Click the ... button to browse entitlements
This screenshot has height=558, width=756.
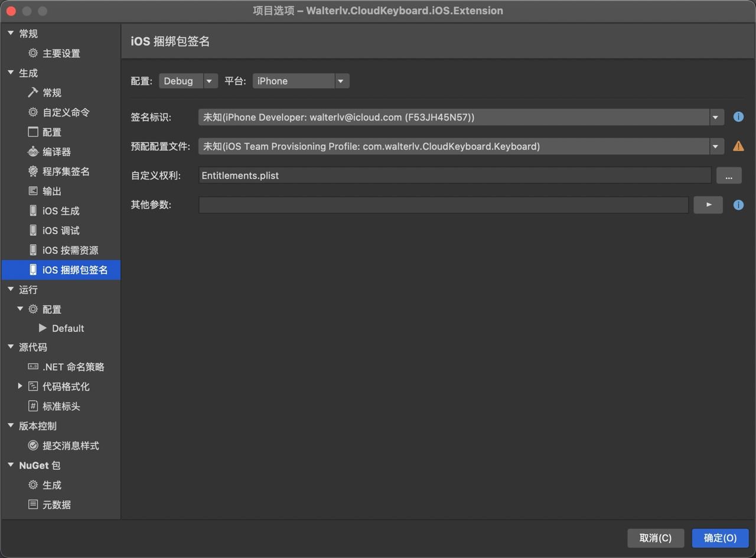[x=729, y=175]
